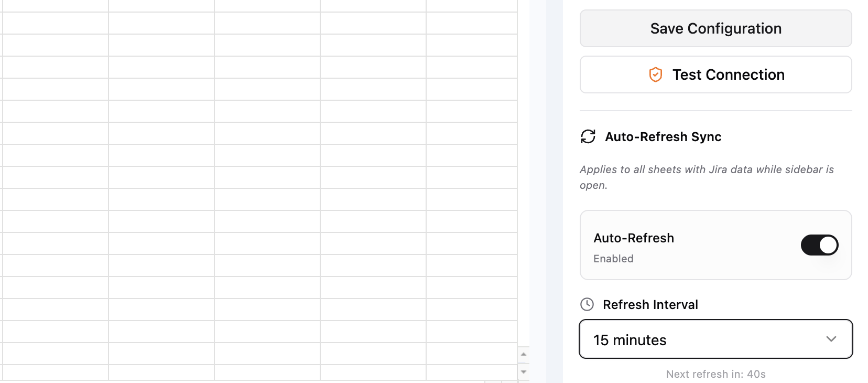Click the vertical scrollbar track
Image resolution: width=868 pixels, height=383 pixels.
click(x=524, y=210)
